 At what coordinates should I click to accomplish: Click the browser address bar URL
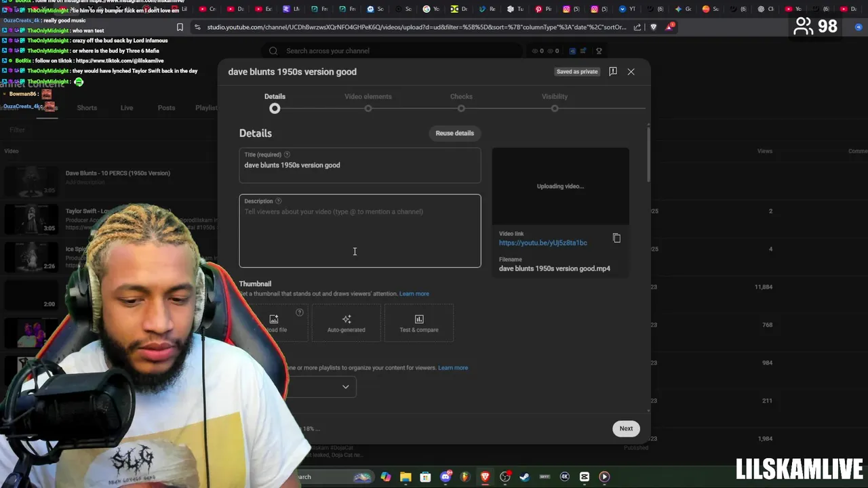(417, 27)
